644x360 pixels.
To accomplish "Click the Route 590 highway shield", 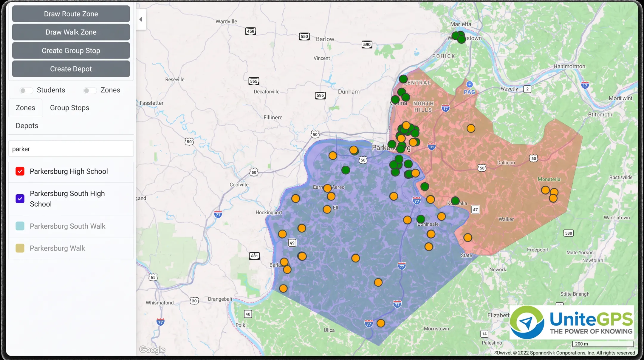I will tap(367, 44).
